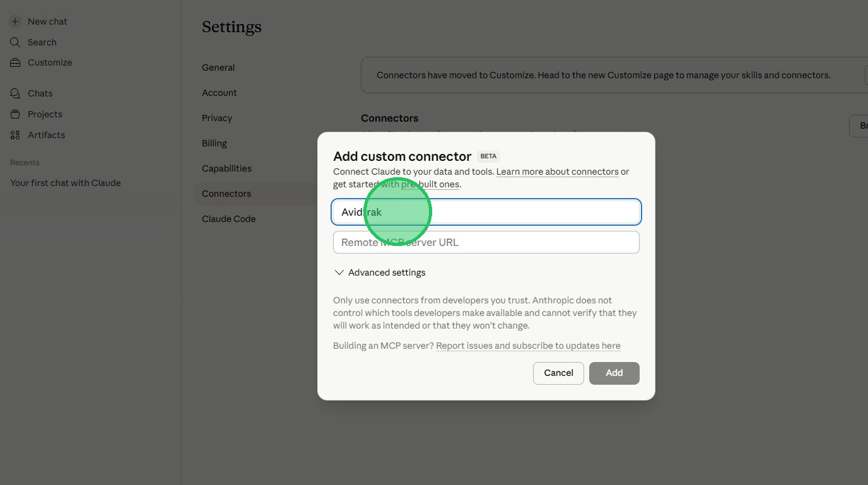Click the Projects folder icon
This screenshot has height=485, width=868.
tap(15, 114)
